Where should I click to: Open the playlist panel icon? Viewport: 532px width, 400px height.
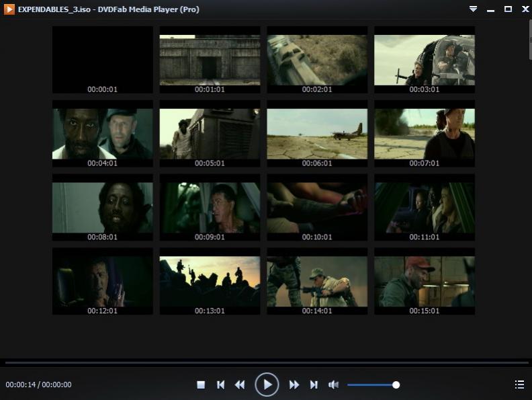click(x=519, y=385)
